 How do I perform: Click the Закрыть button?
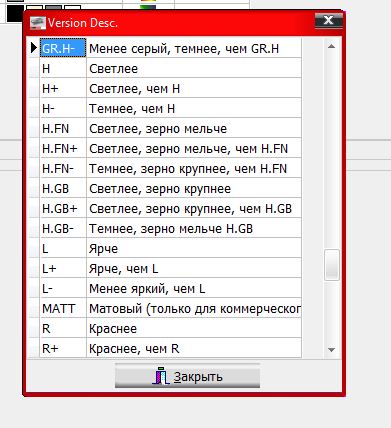[187, 376]
